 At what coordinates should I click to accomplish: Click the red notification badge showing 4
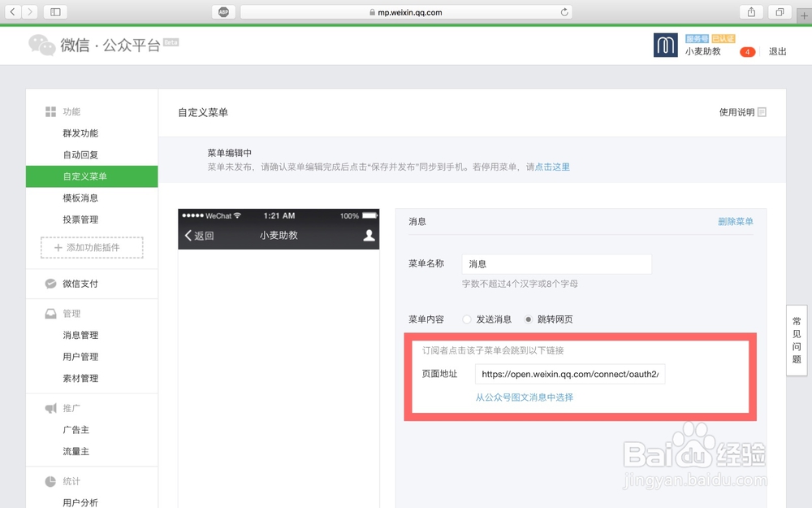(747, 51)
